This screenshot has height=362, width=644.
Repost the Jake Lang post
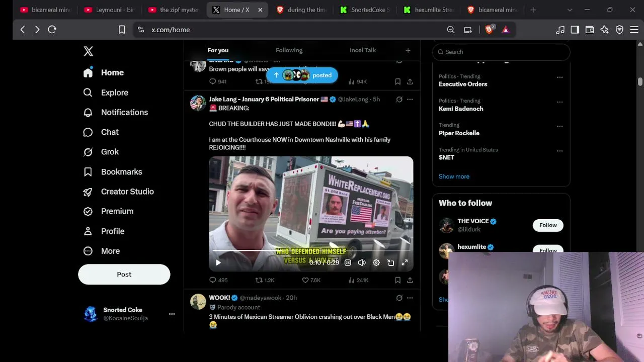coord(265,280)
